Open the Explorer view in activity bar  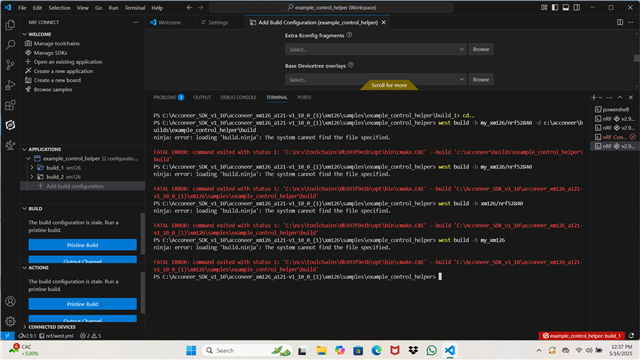click(10, 25)
